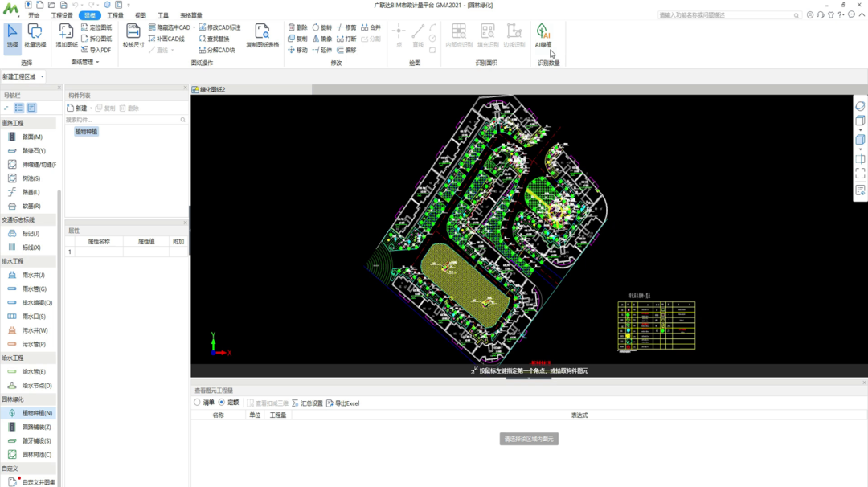This screenshot has height=487, width=868.
Task: Toggle the list view icon in 导航栏
Action: pyautogui.click(x=19, y=108)
